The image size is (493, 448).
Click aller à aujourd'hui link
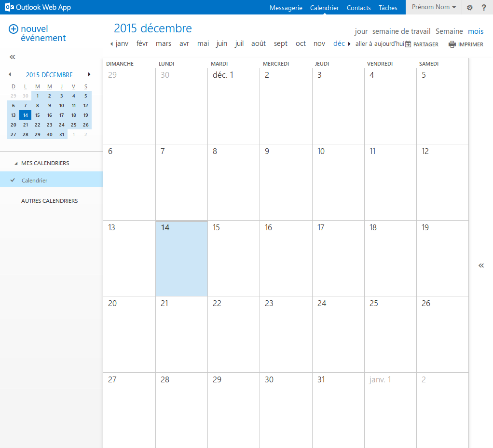tap(379, 44)
